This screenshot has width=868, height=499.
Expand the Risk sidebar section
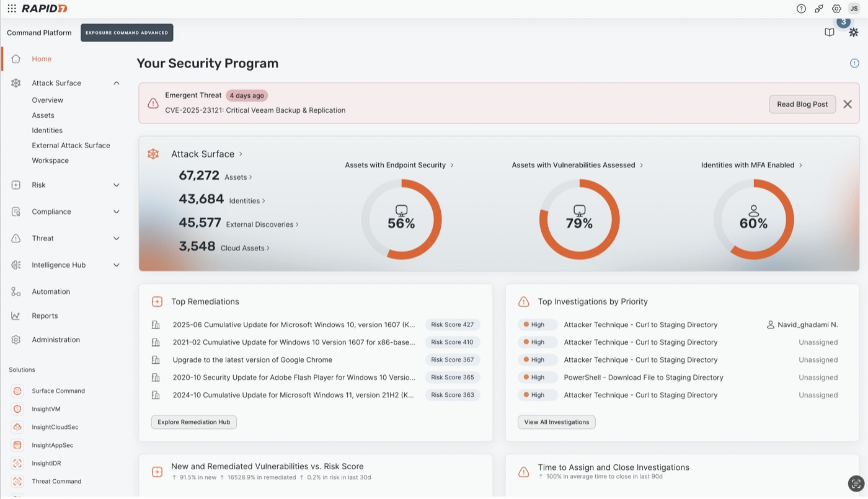(116, 185)
